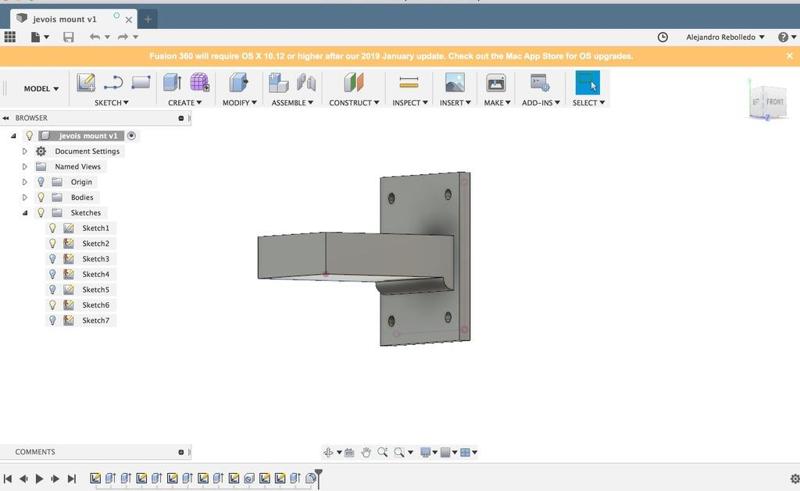Screen dimensions: 800x491
Task: Add a new design tab
Action: 148,19
